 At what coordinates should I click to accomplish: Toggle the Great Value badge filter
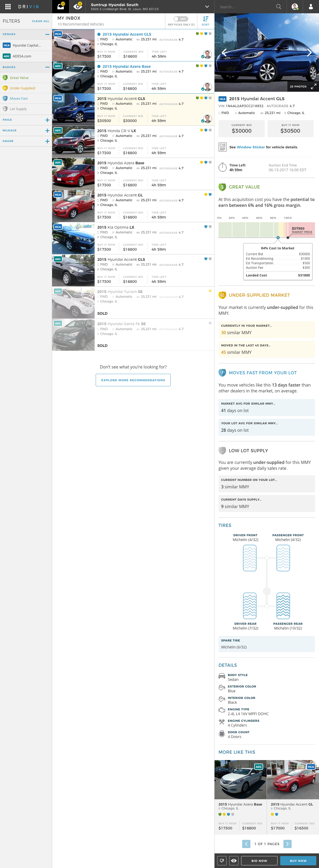point(26,78)
